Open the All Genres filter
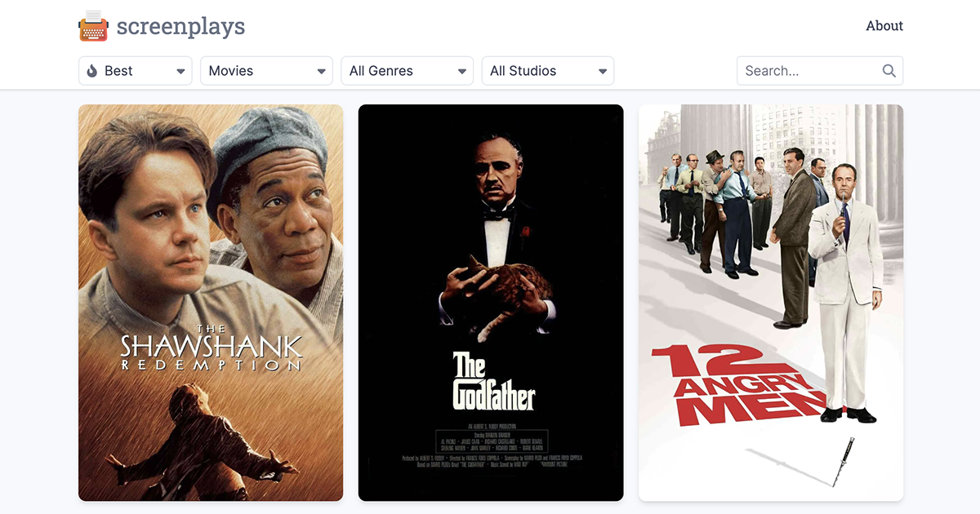The image size is (980, 514). [407, 71]
